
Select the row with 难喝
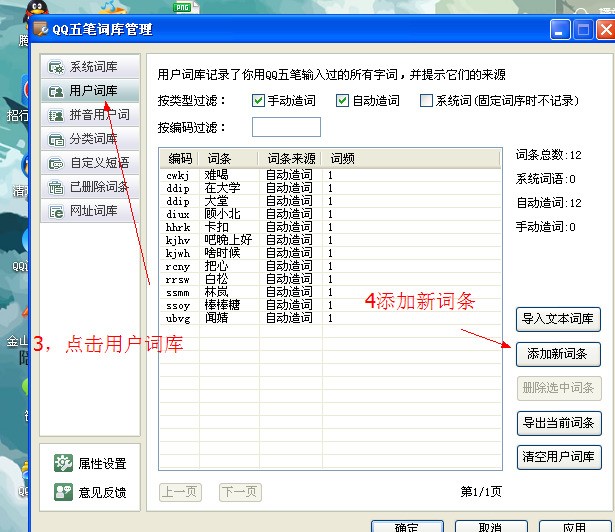tap(330, 175)
